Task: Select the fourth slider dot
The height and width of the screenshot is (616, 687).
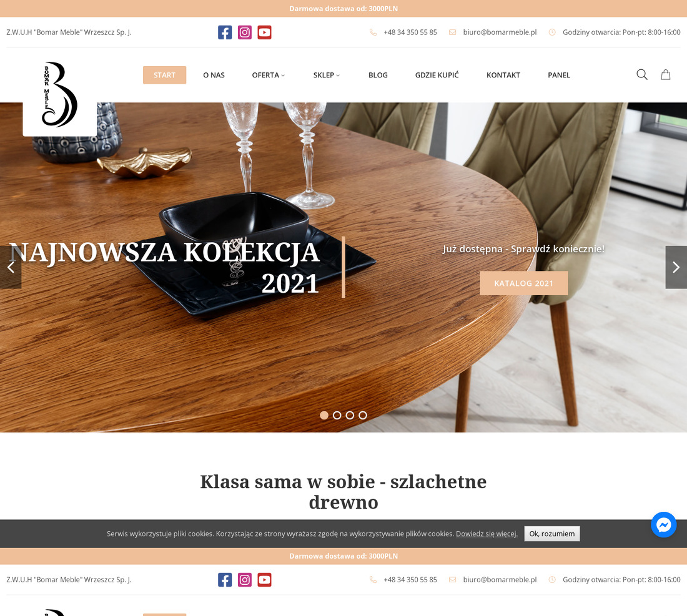Action: [x=363, y=415]
